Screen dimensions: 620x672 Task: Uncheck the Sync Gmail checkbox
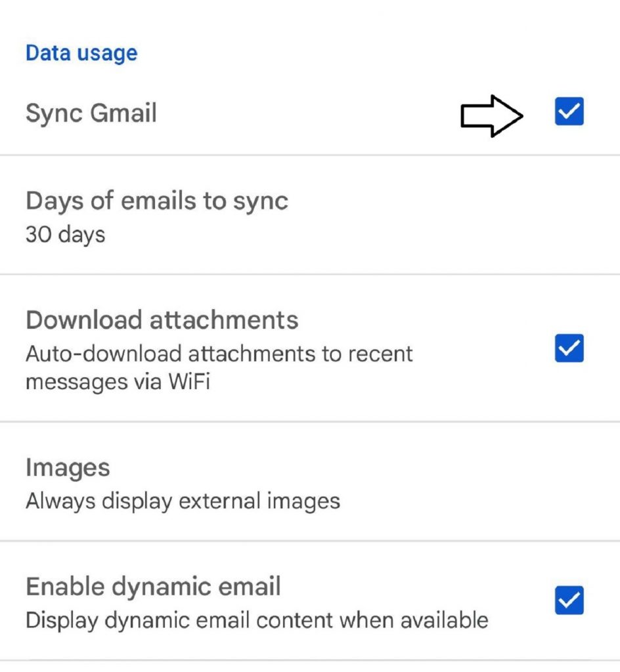point(569,112)
